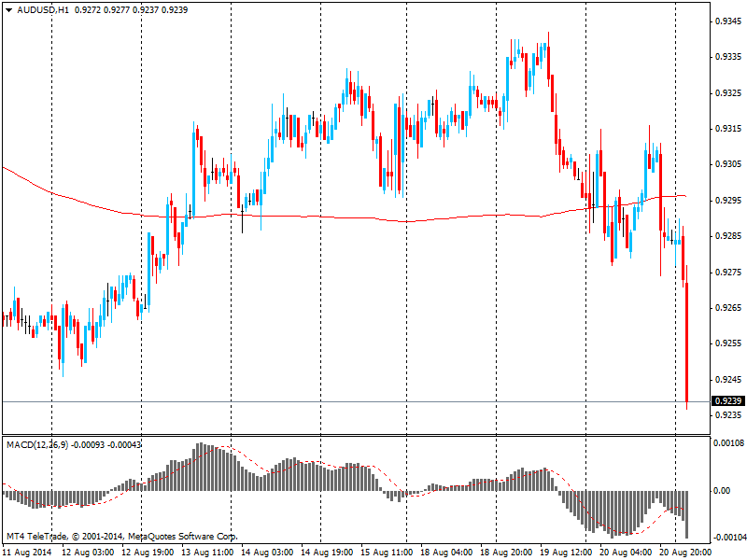Click the 13 Aug 11:00 time label
The height and width of the screenshot is (560, 747).
tap(207, 553)
